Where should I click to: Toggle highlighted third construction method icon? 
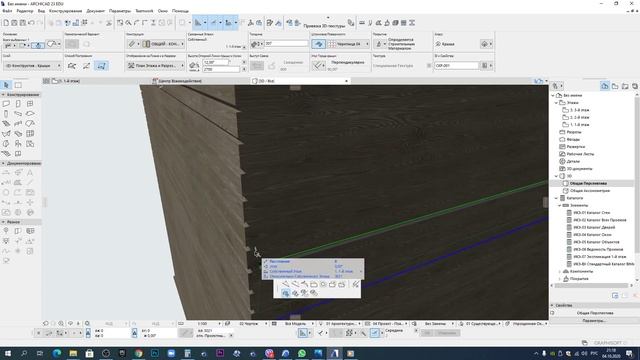101,65
